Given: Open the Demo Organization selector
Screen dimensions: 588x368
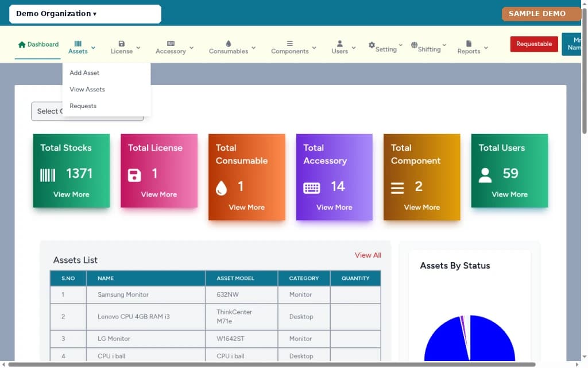Looking at the screenshot, I should coord(85,14).
